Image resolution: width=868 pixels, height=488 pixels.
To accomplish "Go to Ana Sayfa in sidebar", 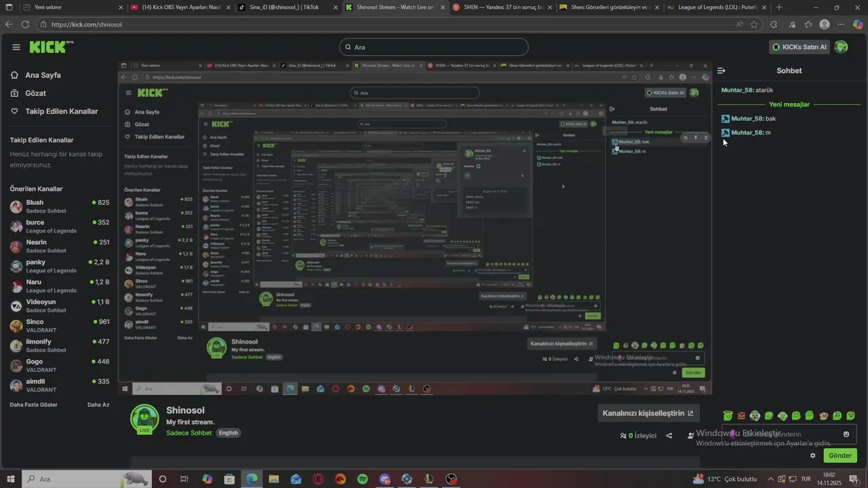I will tap(43, 75).
